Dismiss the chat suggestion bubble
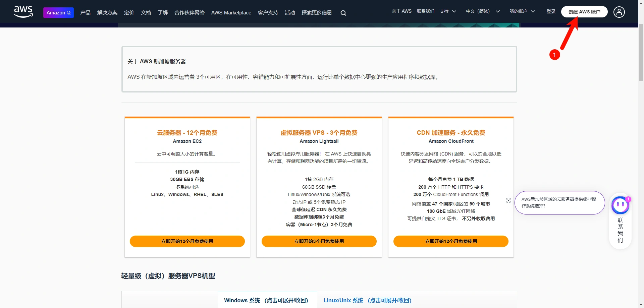Screen dimensions: 644x308 tap(508, 200)
